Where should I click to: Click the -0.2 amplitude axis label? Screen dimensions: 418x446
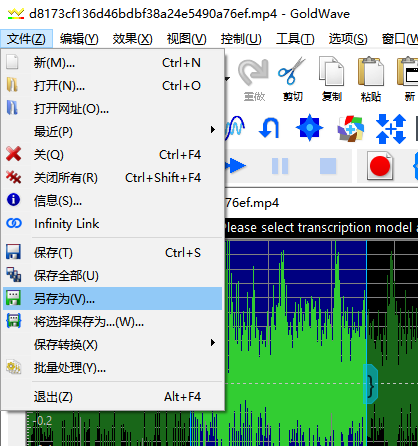[43, 421]
